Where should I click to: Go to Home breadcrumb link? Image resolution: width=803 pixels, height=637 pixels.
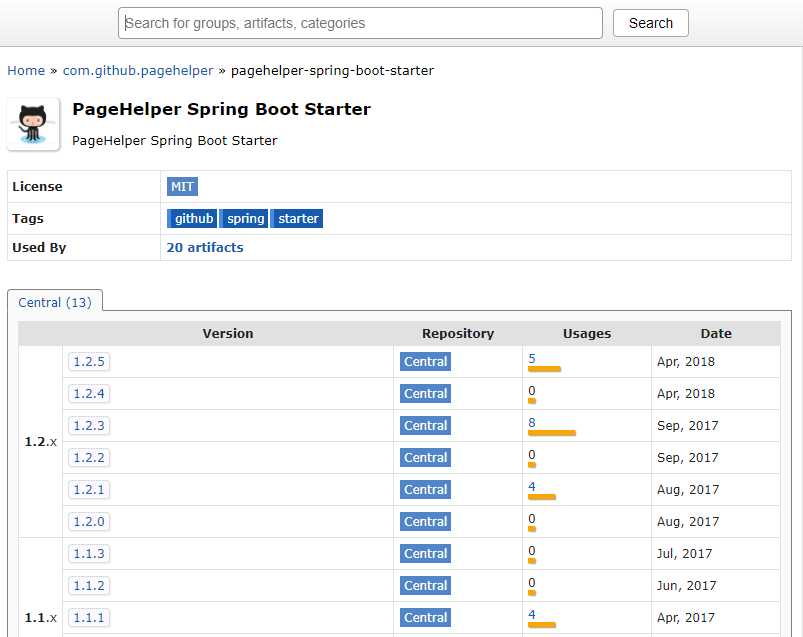[x=26, y=71]
